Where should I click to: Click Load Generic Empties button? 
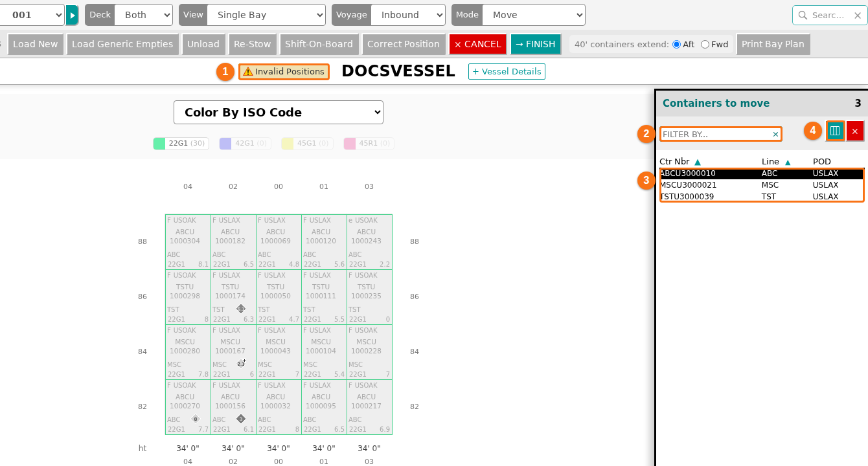click(x=122, y=44)
